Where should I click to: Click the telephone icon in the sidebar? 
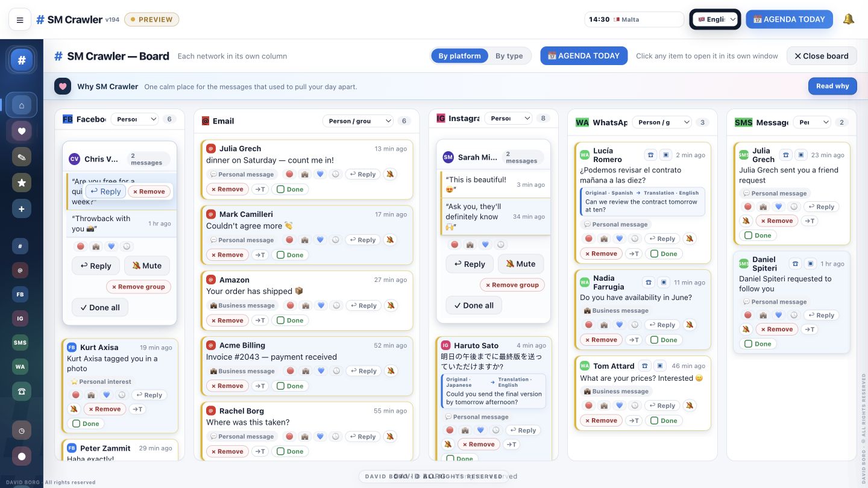pyautogui.click(x=22, y=392)
